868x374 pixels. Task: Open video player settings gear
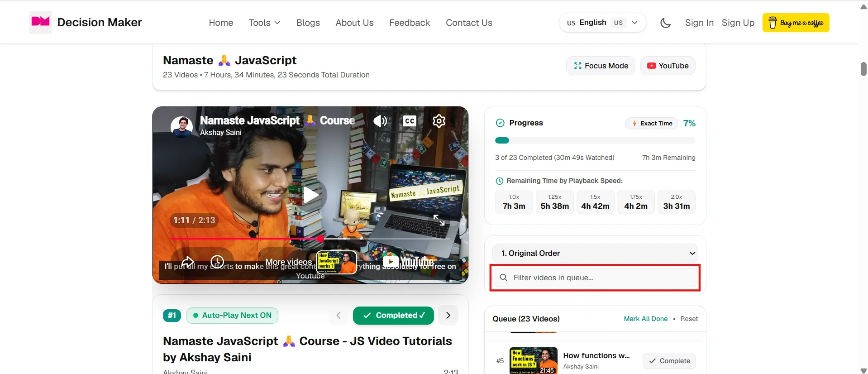point(439,121)
